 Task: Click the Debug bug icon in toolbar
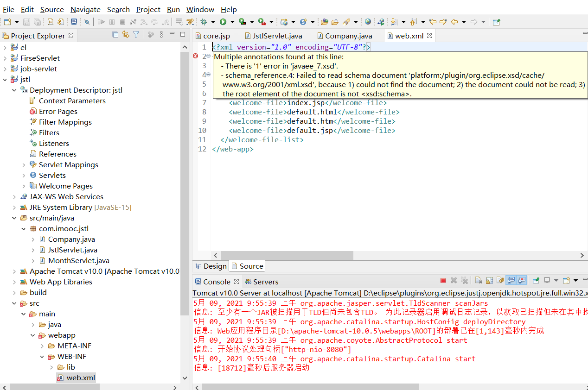204,22
